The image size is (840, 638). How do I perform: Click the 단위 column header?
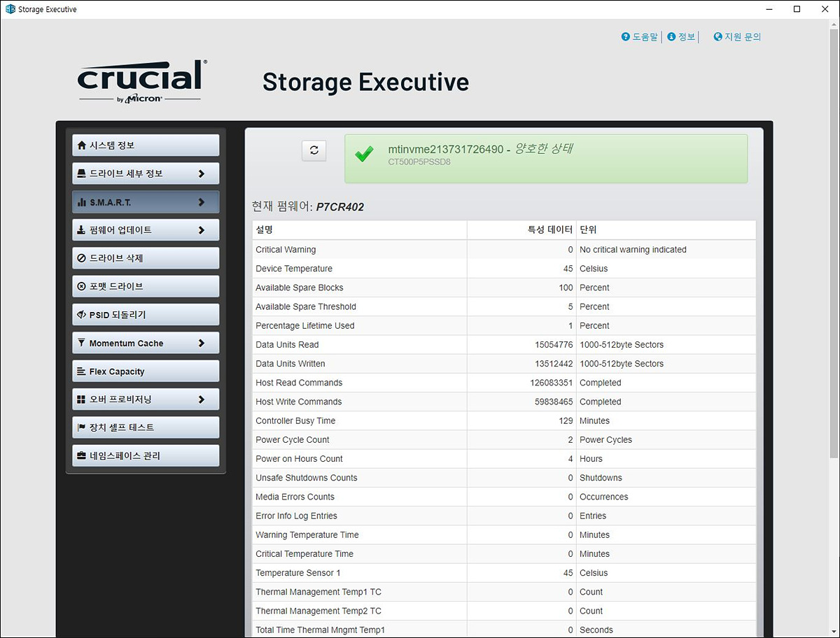click(588, 229)
